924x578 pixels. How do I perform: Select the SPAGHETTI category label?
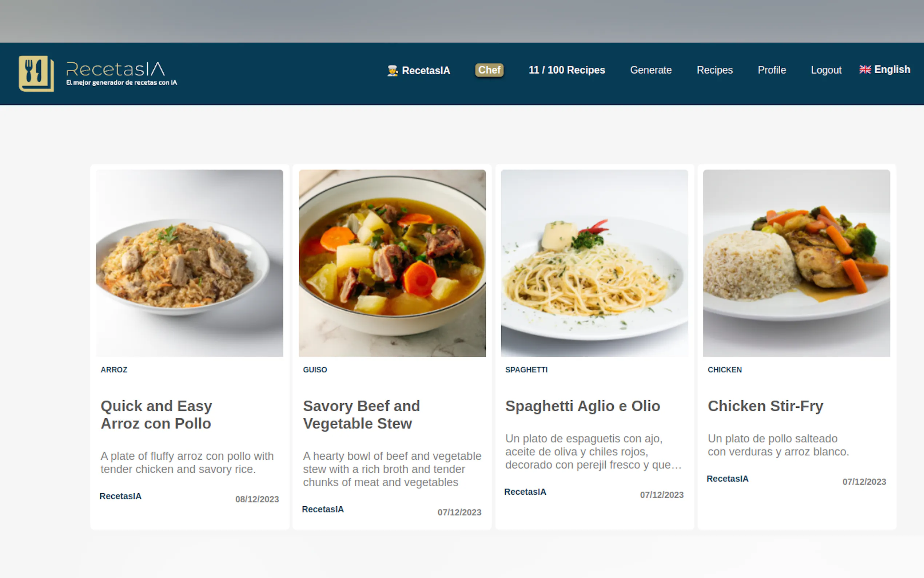(x=526, y=370)
